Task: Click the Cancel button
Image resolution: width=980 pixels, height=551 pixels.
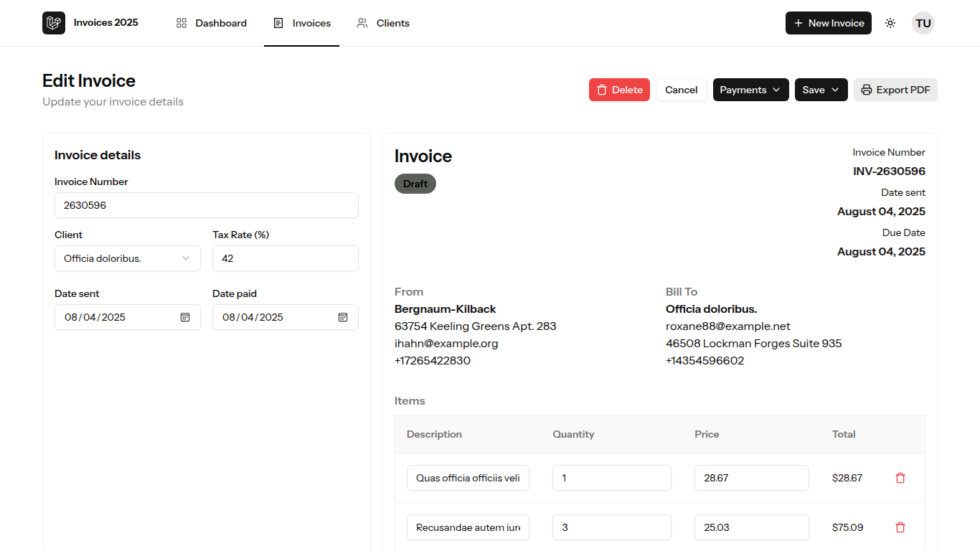Action: click(x=681, y=90)
